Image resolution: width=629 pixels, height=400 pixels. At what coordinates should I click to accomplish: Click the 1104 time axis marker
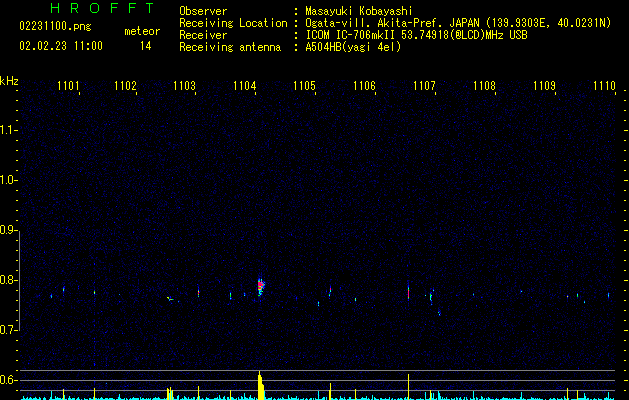tap(245, 85)
